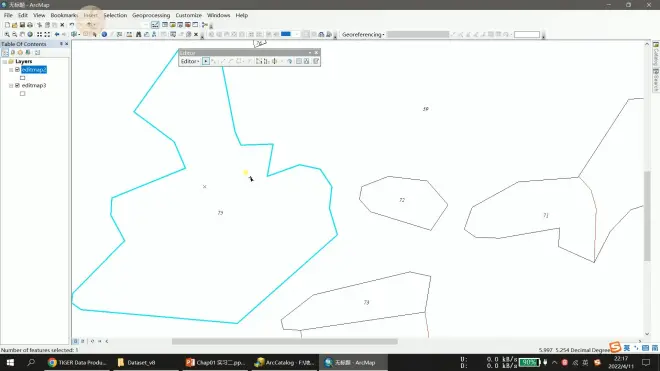Screen dimensions: 660x371
Task: Open the Geoprocessing menu
Action: pos(151,15)
